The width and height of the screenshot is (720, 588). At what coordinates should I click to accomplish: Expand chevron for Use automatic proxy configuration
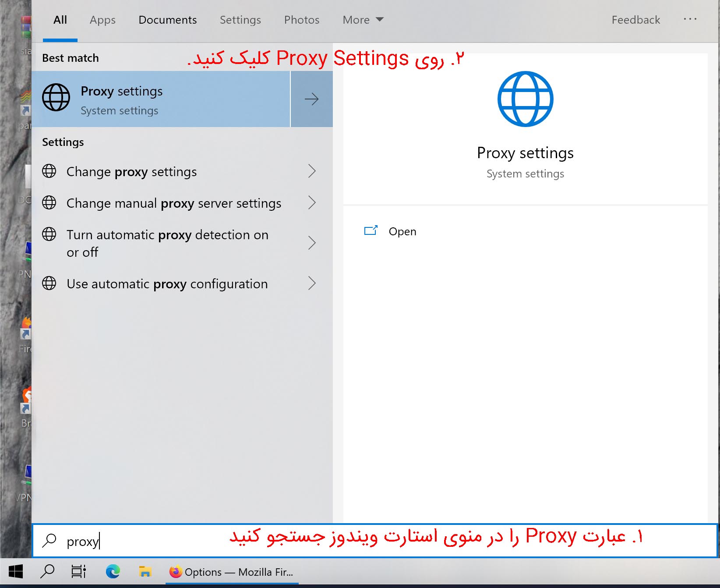coord(311,283)
